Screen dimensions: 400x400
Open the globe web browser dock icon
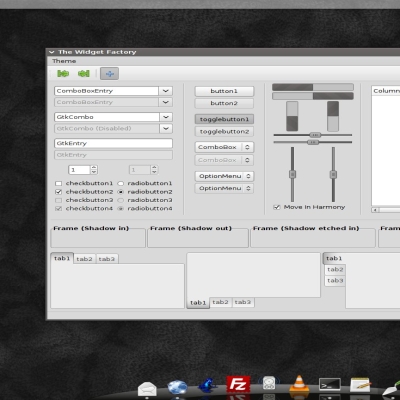click(177, 388)
